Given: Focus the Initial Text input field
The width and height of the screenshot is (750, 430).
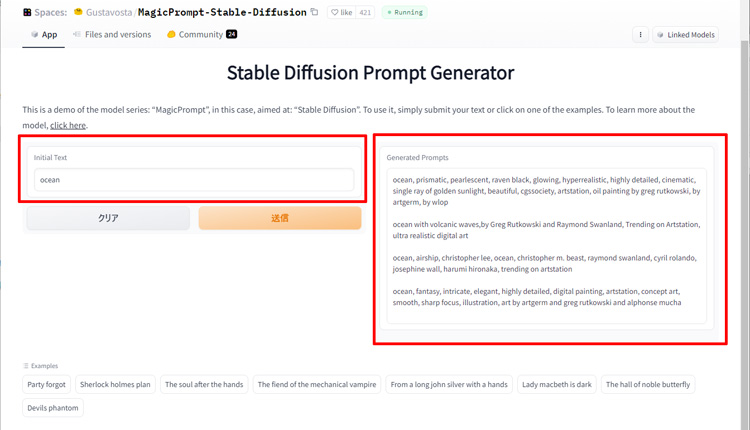Looking at the screenshot, I should pos(194,180).
